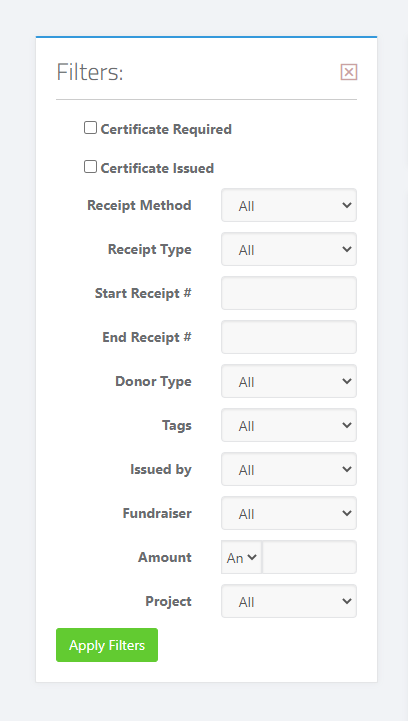Focus the Start Receipt # field
408x721 pixels.
tap(289, 293)
